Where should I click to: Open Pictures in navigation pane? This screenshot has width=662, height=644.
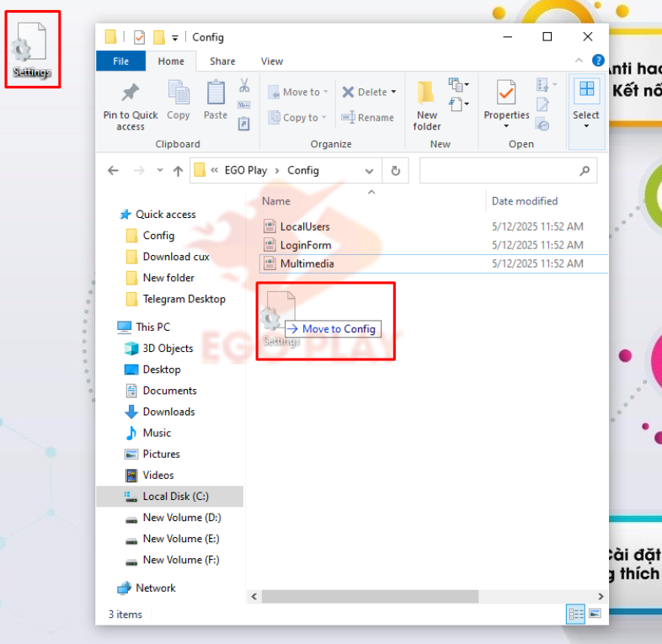click(x=161, y=454)
